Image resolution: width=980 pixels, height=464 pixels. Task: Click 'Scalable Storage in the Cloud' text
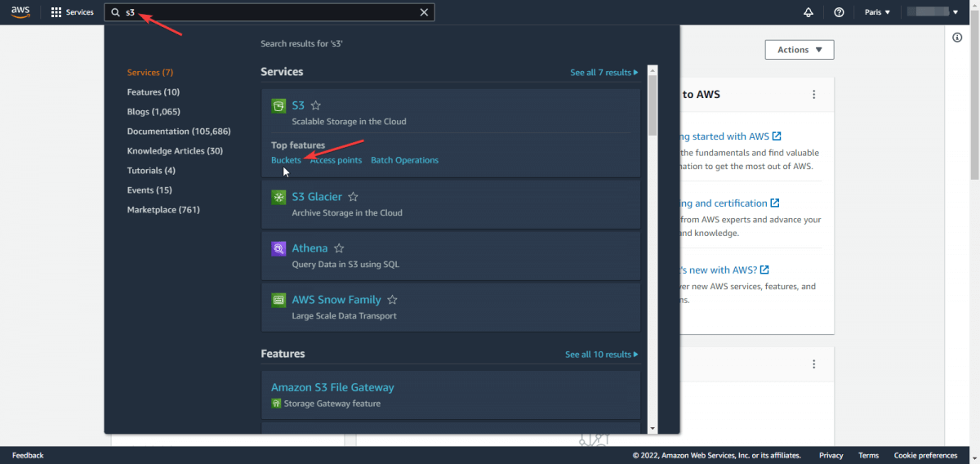(349, 122)
